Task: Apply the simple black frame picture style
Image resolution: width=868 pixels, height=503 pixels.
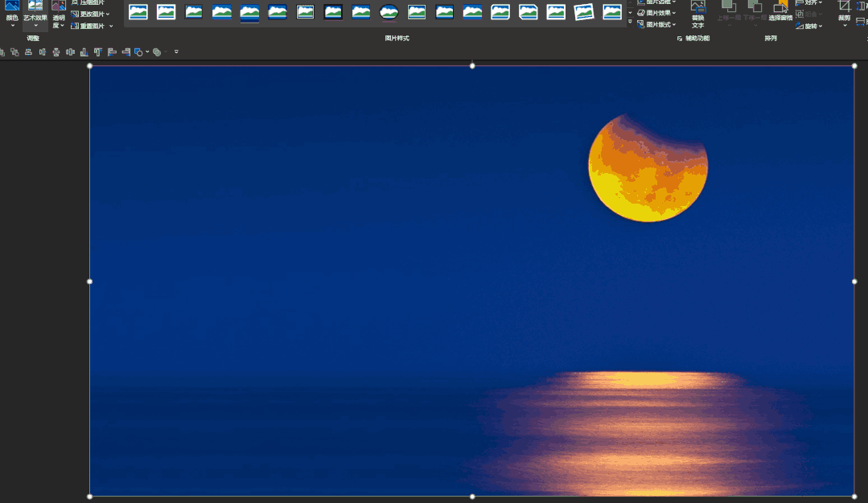Action: 361,11
